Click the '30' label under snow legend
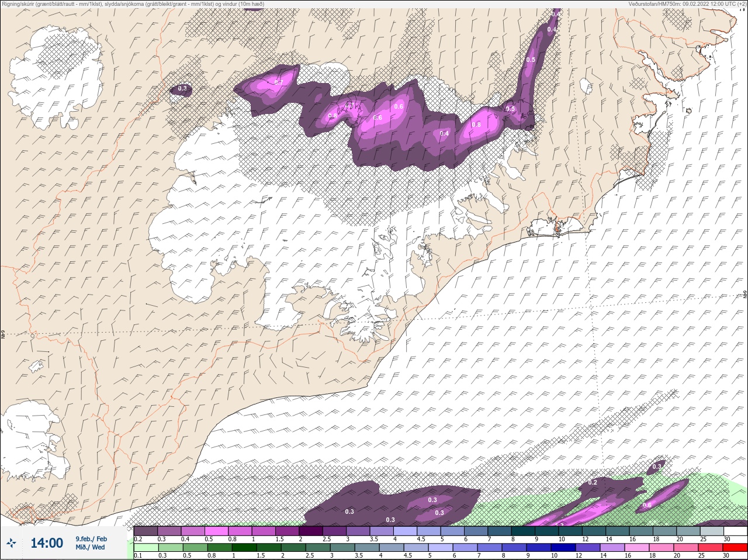Image resolution: width=748 pixels, height=560 pixels. tap(726, 539)
